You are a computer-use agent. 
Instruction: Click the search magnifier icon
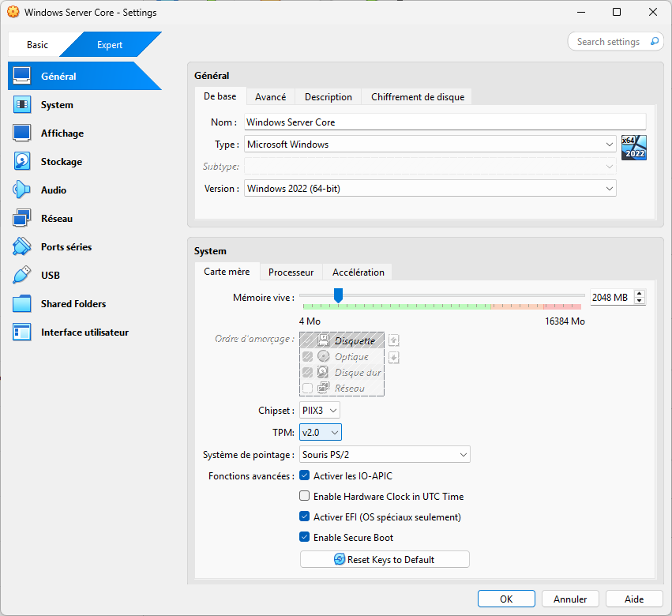pyautogui.click(x=655, y=42)
